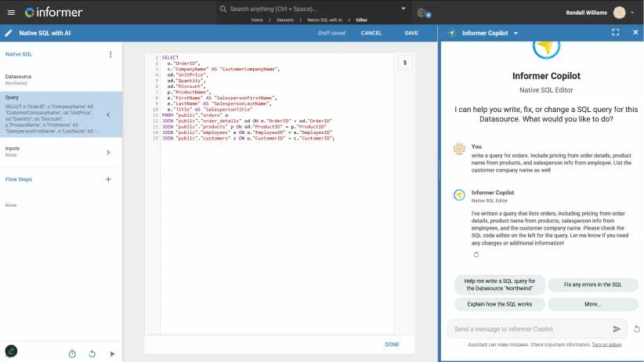Open Native SQL with AI breadcrumb
This screenshot has height=362, width=644.
(324, 20)
